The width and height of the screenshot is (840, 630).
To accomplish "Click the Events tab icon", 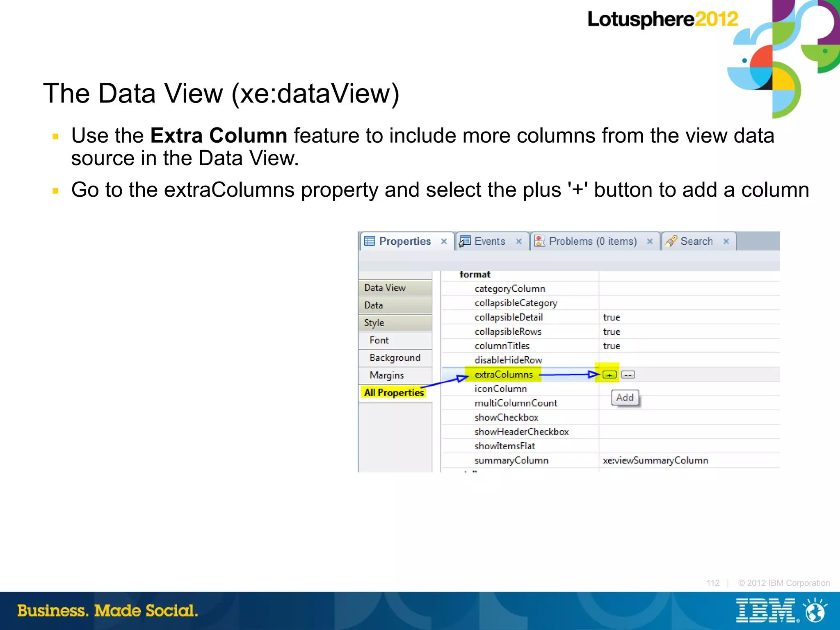I will 464,241.
